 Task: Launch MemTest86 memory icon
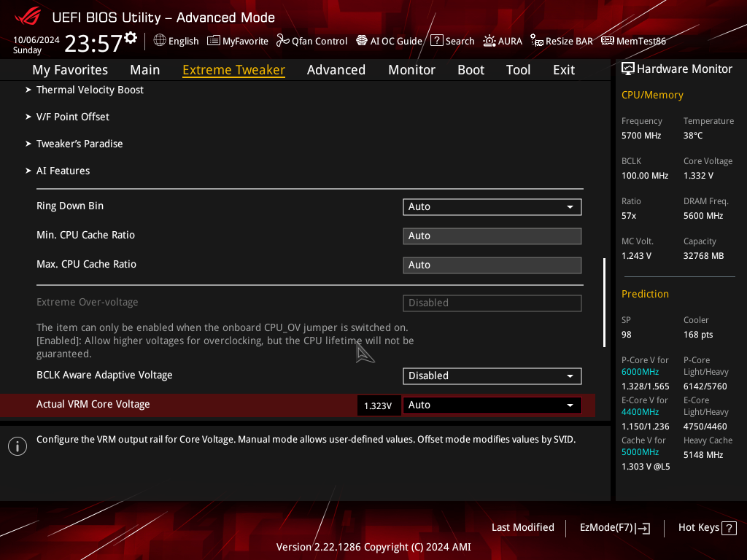tap(608, 41)
